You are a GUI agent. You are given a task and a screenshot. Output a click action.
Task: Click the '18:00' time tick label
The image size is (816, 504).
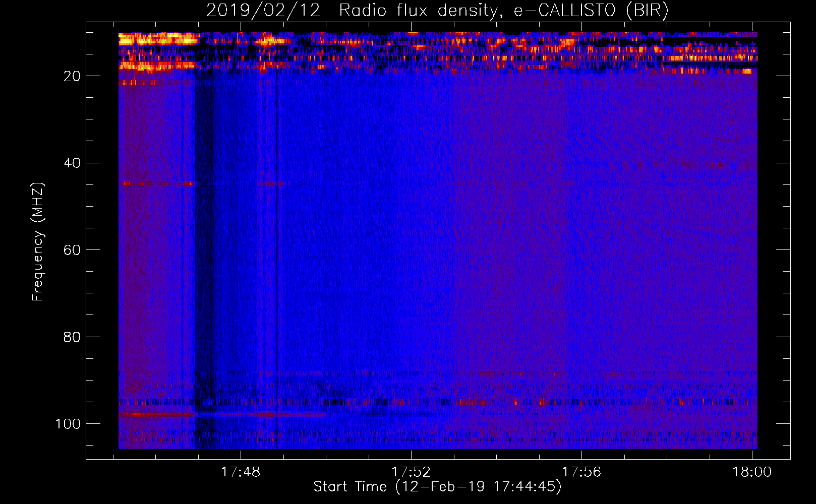(x=752, y=472)
